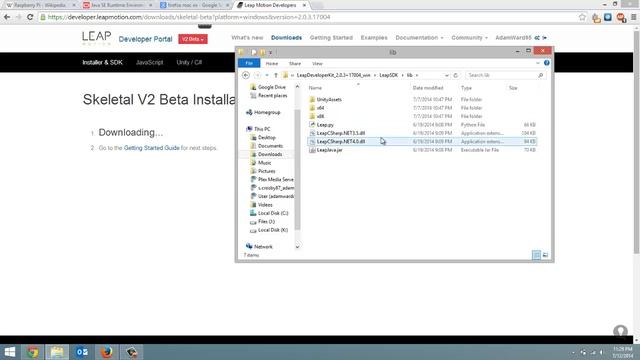Switch to the Raspberry Pi Wikipedia tab
The image size is (640, 360).
tap(39, 5)
